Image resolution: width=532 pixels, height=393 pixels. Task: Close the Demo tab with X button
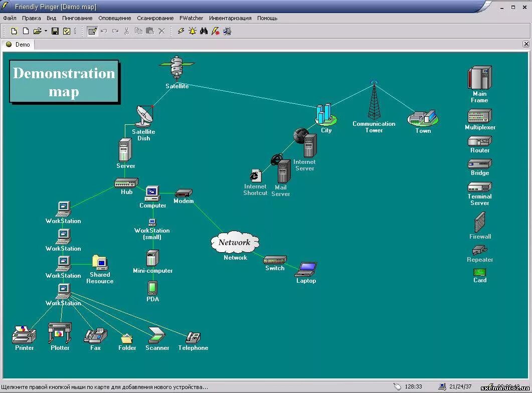[x=526, y=44]
